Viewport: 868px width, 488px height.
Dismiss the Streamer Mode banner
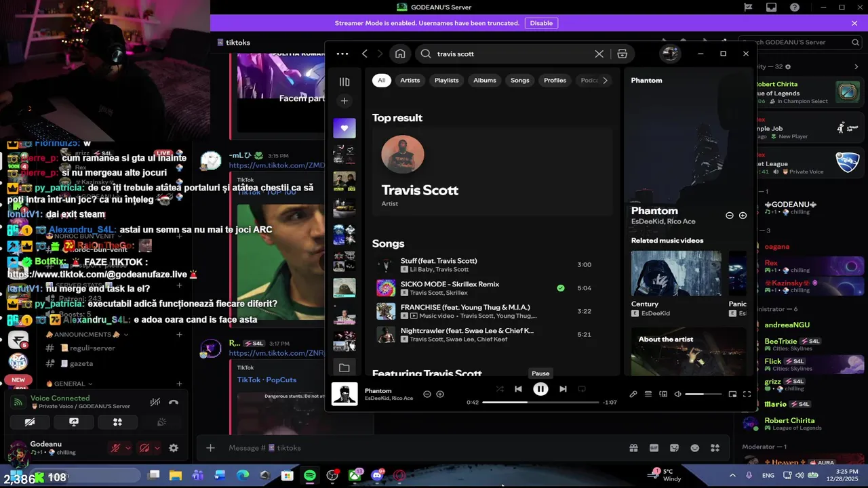854,23
